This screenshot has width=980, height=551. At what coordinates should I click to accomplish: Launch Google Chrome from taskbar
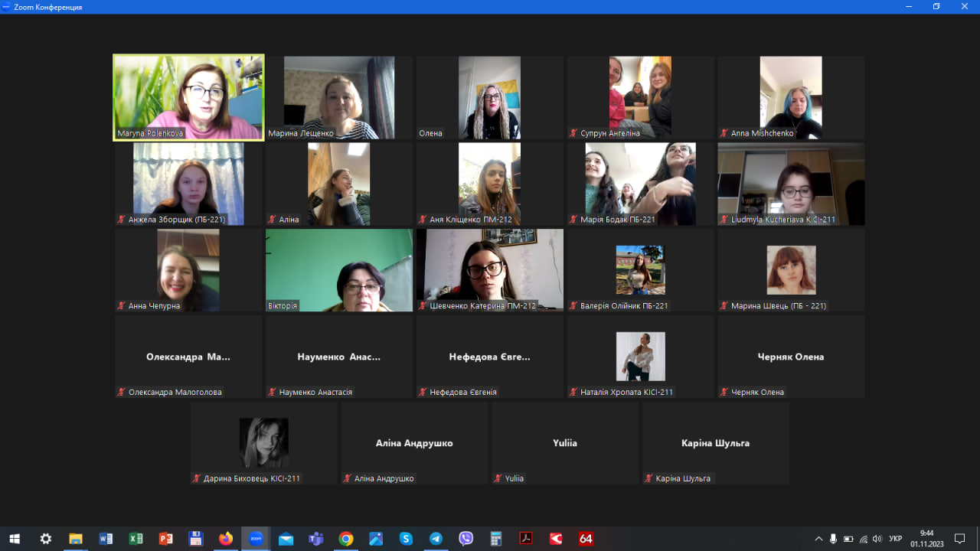click(346, 539)
